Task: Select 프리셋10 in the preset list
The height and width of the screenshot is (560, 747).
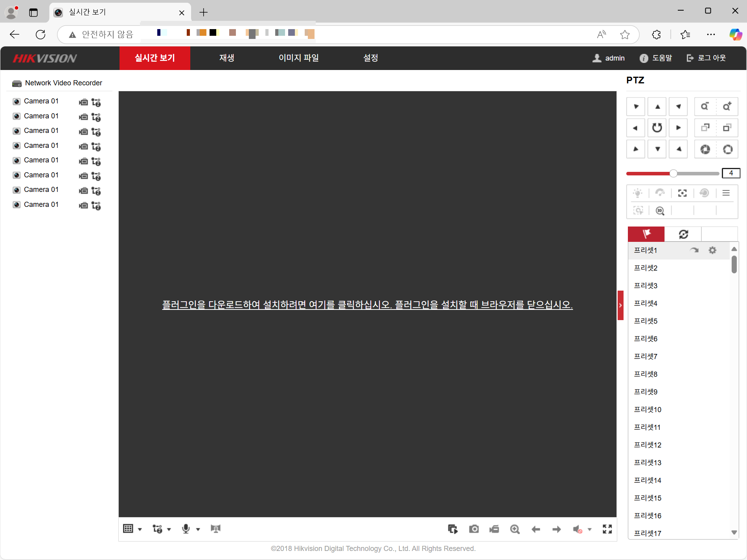Action: tap(679, 409)
